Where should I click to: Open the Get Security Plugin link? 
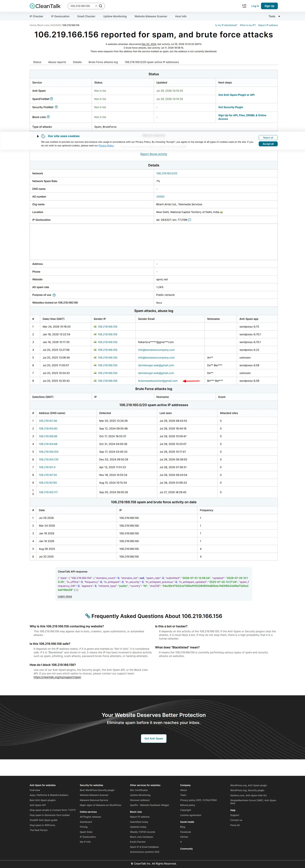(x=231, y=107)
